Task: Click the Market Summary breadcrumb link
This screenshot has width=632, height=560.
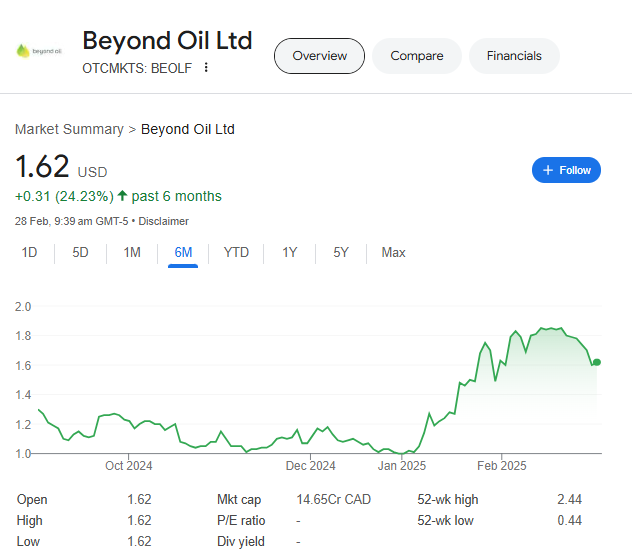Action: click(x=69, y=129)
